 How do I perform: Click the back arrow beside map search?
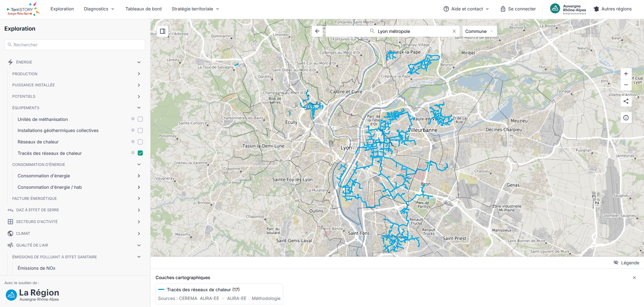pos(317,31)
